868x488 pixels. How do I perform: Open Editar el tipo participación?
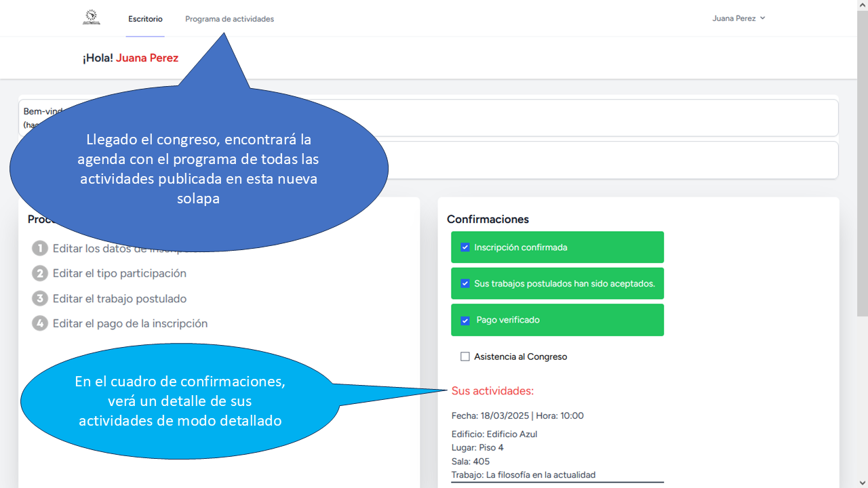119,273
